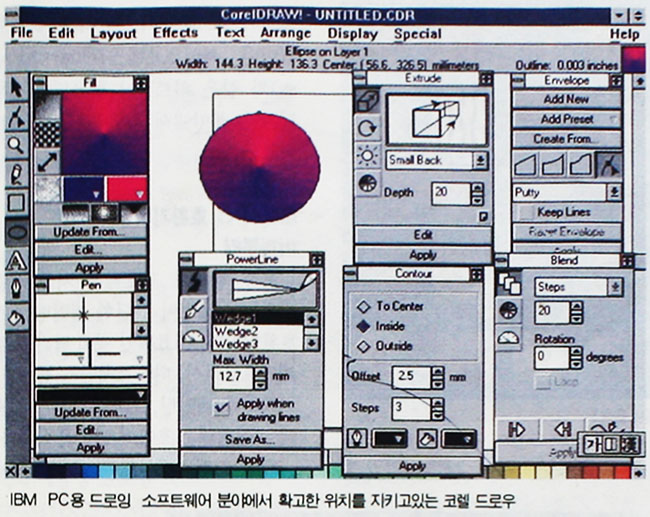
Task: Click Save As in PowerLine roll-up
Action: [251, 439]
